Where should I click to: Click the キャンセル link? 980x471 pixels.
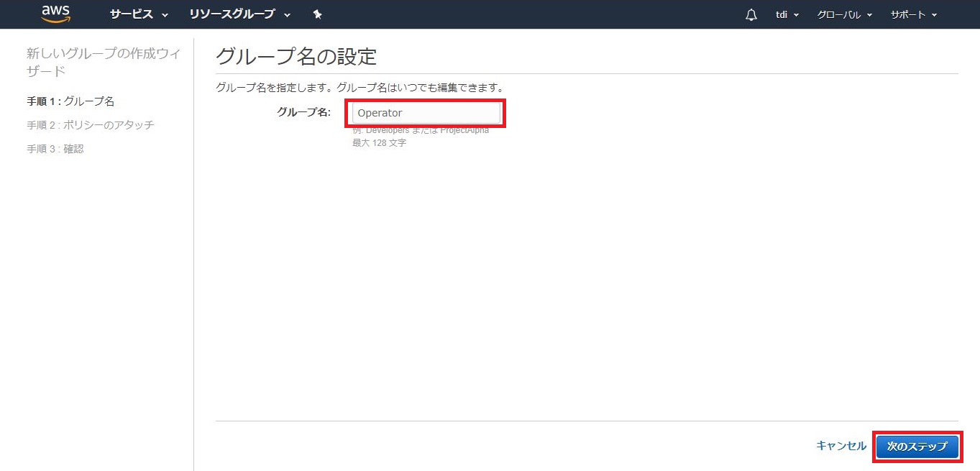point(841,446)
